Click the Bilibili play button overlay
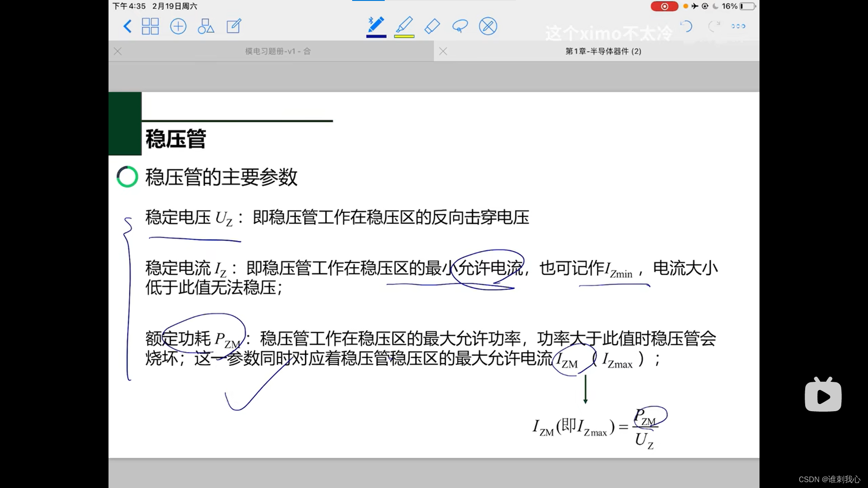The image size is (868, 488). (823, 396)
